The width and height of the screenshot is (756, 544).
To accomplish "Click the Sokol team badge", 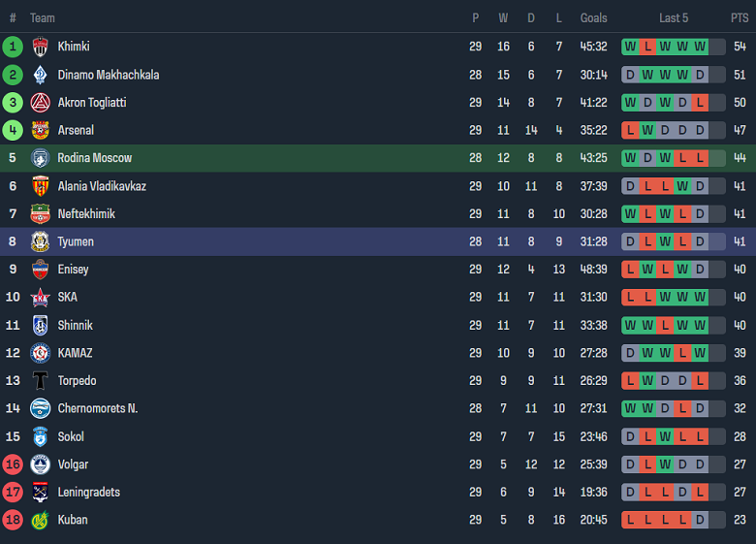I will (40, 437).
